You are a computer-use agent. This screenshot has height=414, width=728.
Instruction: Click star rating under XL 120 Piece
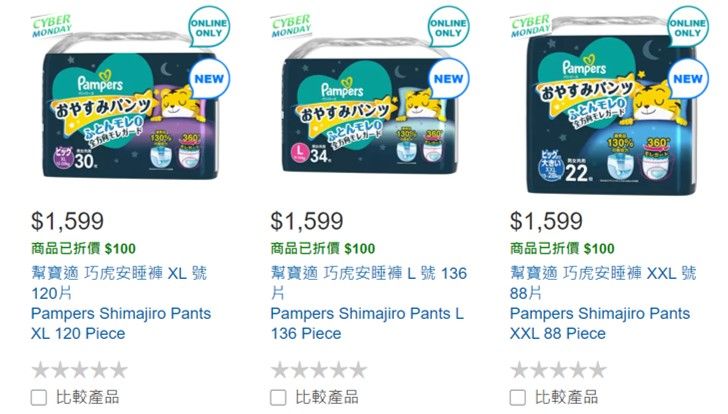[79, 370]
